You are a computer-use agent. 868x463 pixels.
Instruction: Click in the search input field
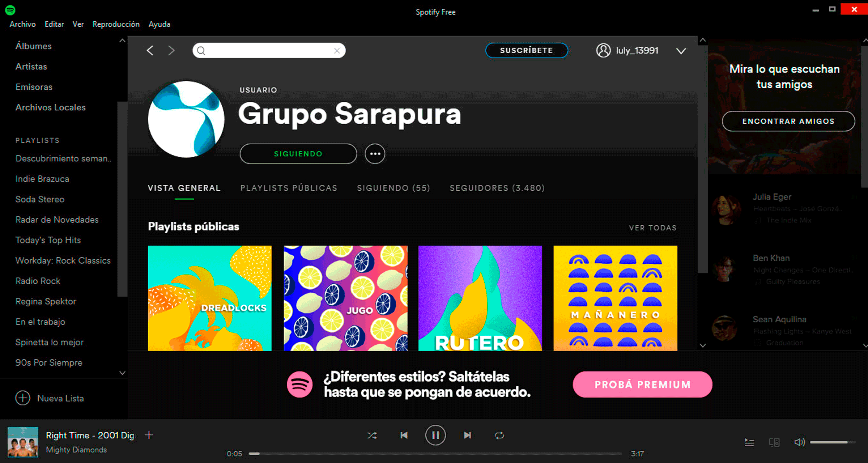[x=269, y=51]
